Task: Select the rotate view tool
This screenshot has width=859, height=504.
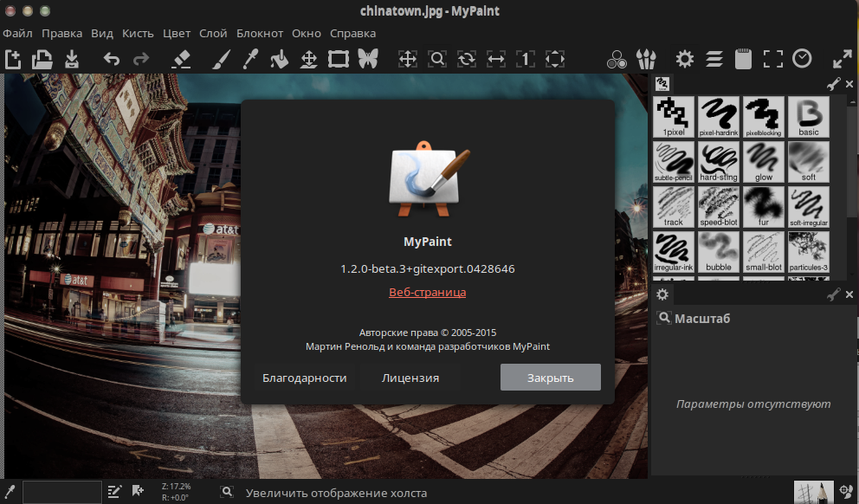Action: (467, 59)
